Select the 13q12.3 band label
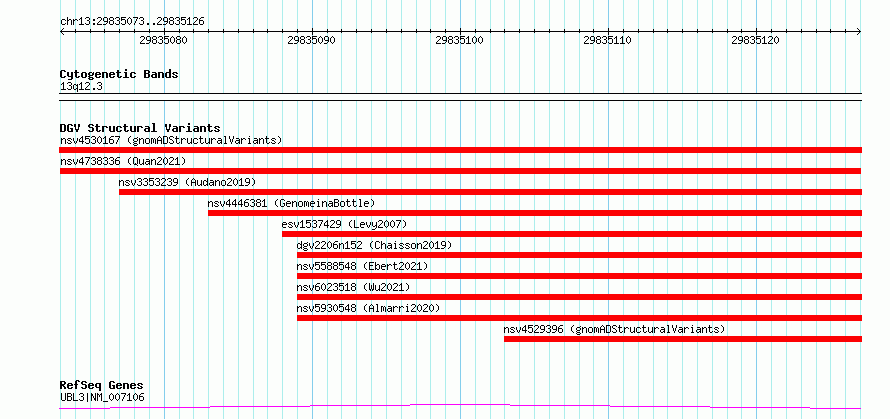890x419 pixels. click(x=81, y=87)
